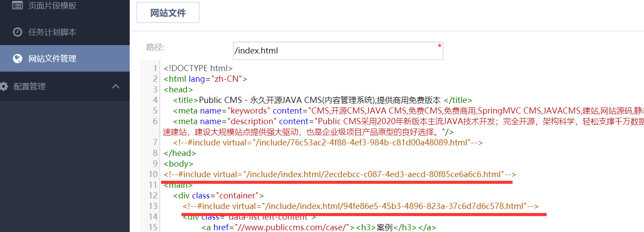This screenshot has width=644, height=232.
Task: Click the page fragment template icon in the sidebar
Action: click(x=17, y=6)
